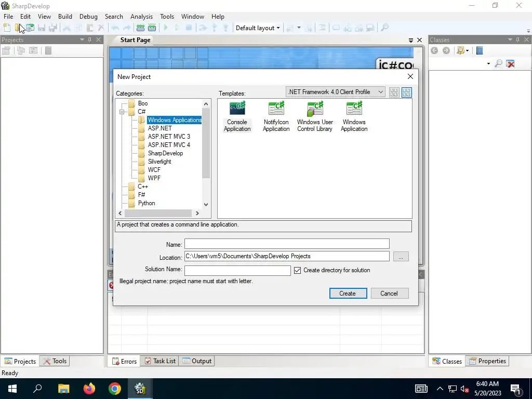The height and width of the screenshot is (399, 532).
Task: Click the browse location ellipsis button
Action: point(401,257)
